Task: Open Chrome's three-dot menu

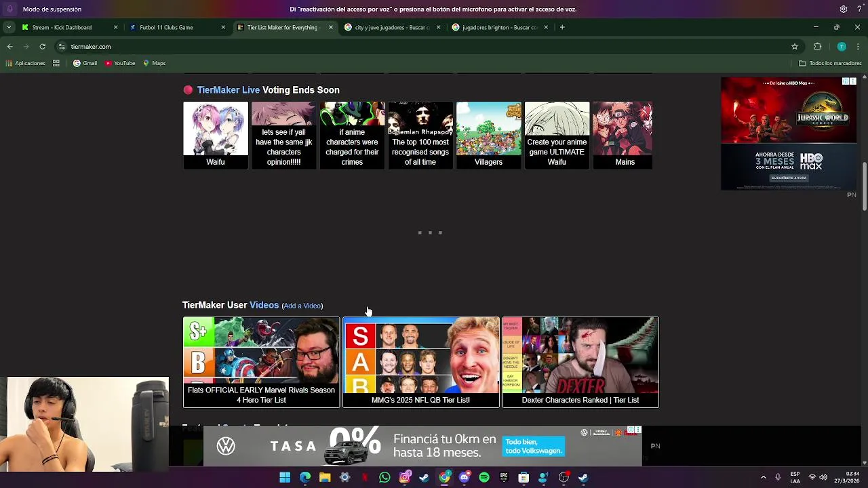Action: coord(858,47)
